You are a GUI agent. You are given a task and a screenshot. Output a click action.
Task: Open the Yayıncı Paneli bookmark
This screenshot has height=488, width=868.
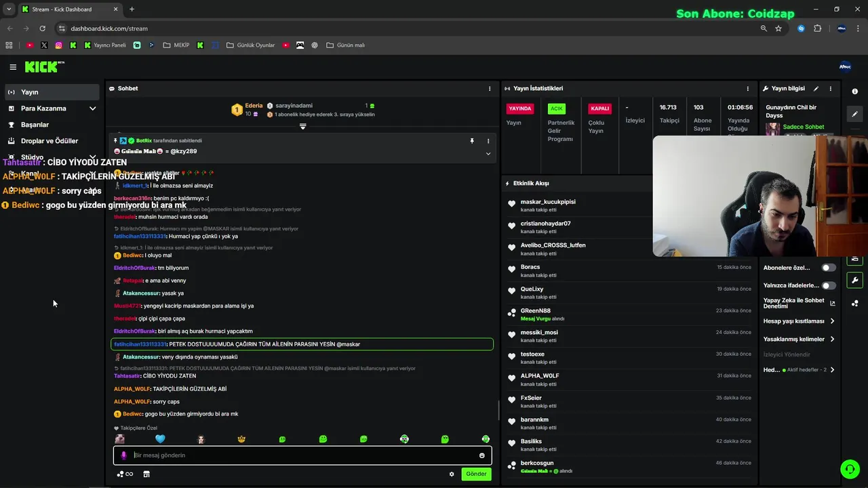[x=105, y=45]
